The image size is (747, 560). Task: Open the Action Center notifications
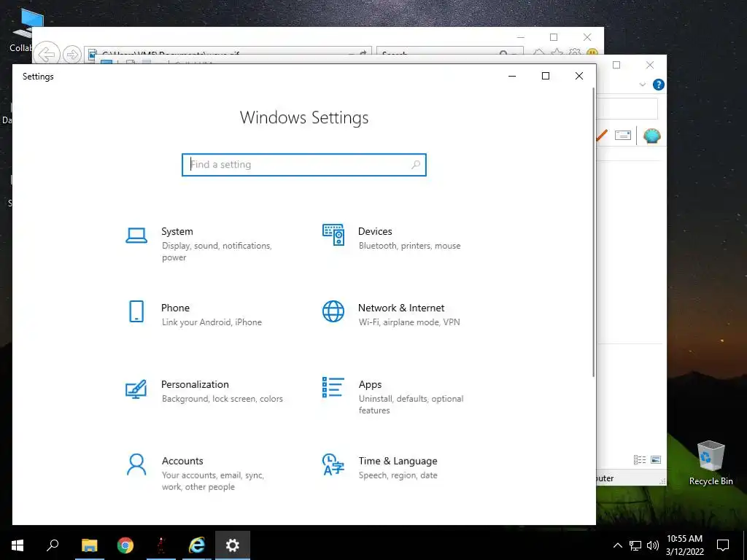(723, 545)
